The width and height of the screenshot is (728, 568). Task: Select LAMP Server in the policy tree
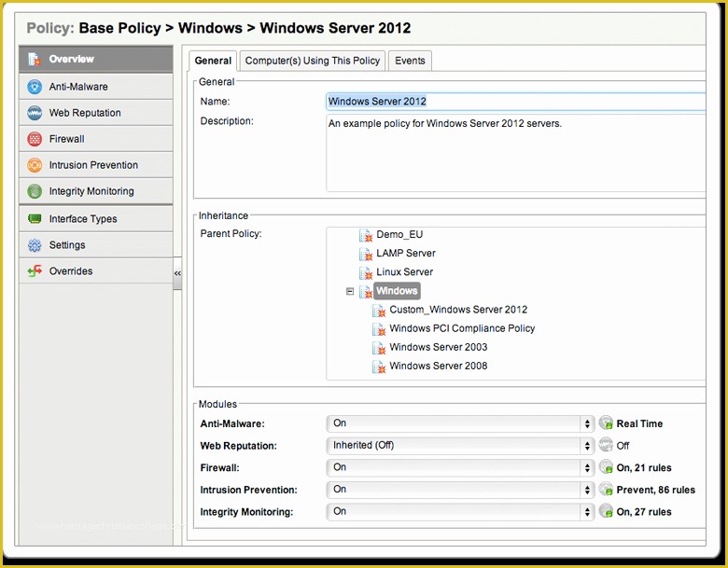coord(406,254)
